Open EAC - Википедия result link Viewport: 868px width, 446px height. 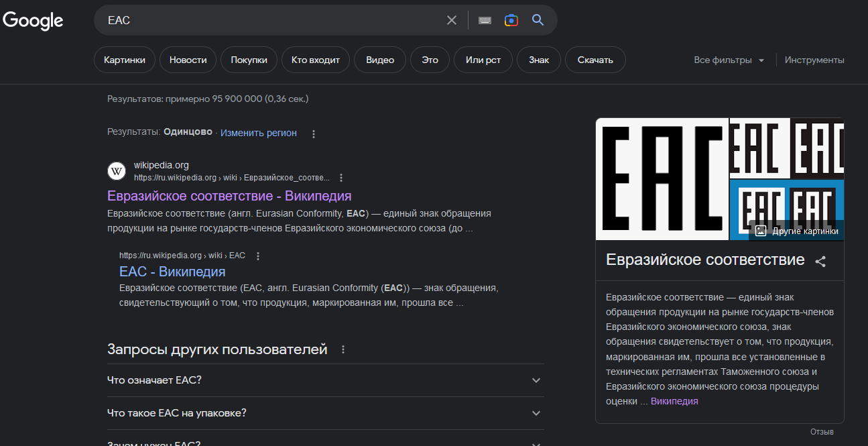[x=172, y=272]
